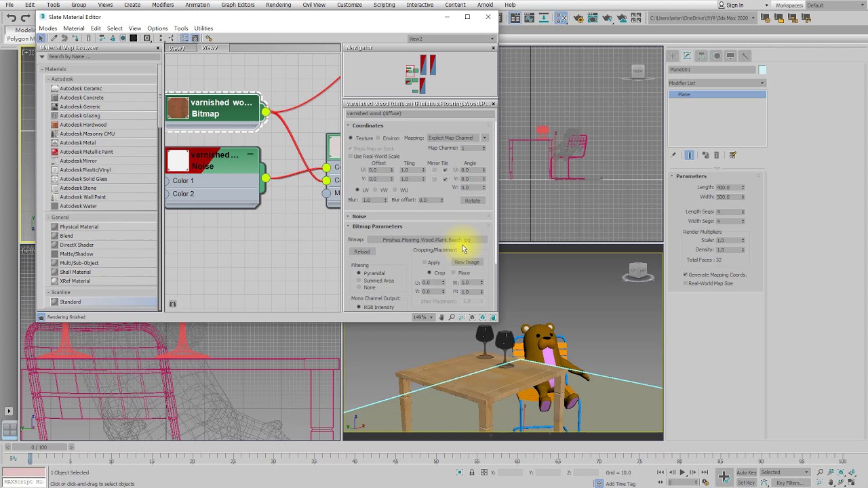Select the Summed Area filtering option
Viewport: 868px width, 488px height.
tap(359, 281)
